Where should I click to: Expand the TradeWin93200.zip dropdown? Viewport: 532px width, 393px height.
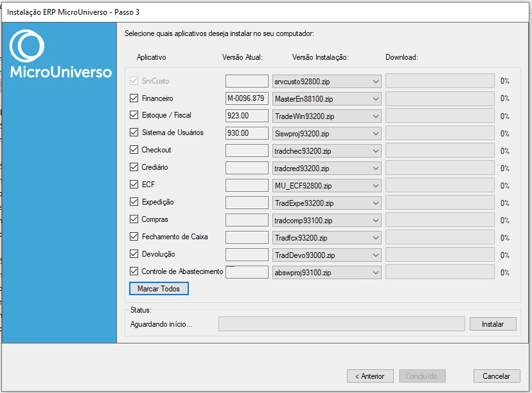[327, 116]
